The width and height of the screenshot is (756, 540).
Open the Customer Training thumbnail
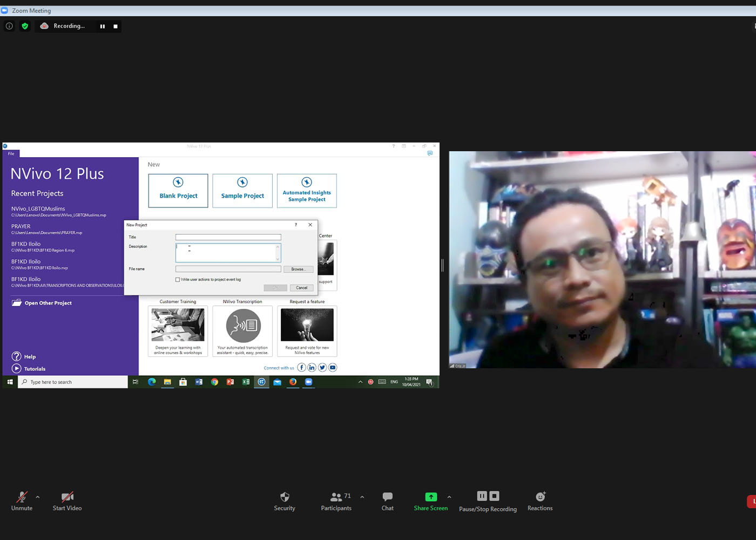point(178,331)
